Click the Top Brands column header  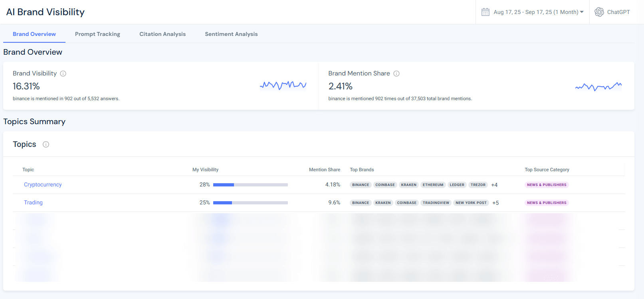point(362,170)
